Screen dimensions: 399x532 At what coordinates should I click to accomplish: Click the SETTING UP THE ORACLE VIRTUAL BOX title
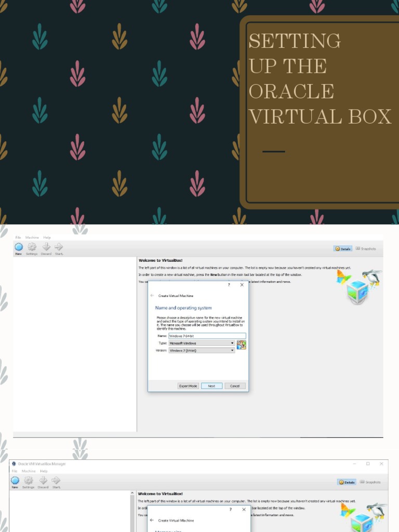pyautogui.click(x=320, y=79)
